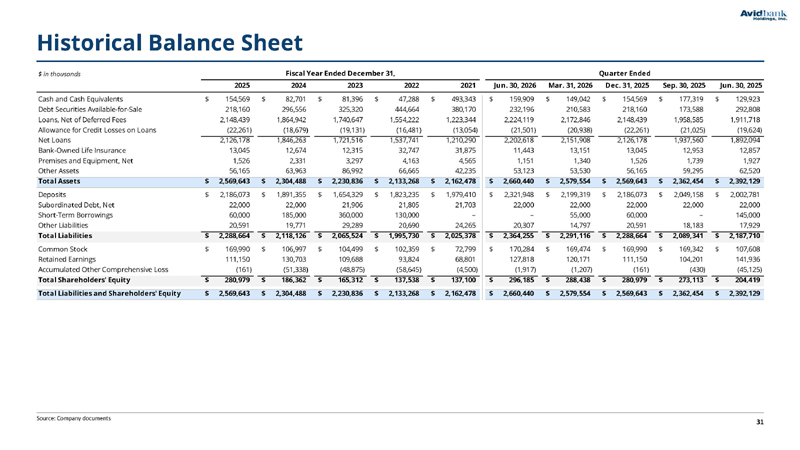This screenshot has width=800, height=450.
Task: Click Jun. 30, 2026 loans value 2,224,119
Action: click(x=519, y=119)
